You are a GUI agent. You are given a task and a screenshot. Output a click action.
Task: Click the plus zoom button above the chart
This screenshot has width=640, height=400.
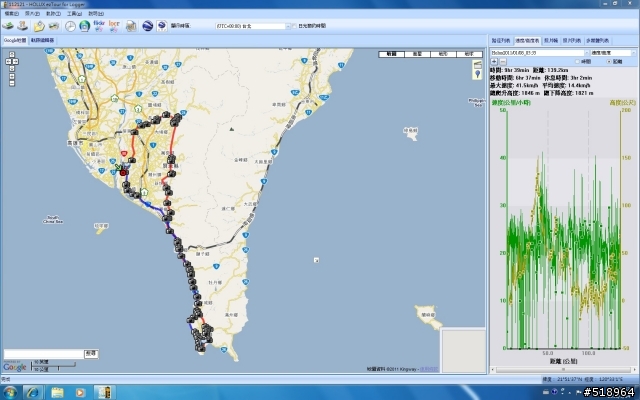click(494, 62)
